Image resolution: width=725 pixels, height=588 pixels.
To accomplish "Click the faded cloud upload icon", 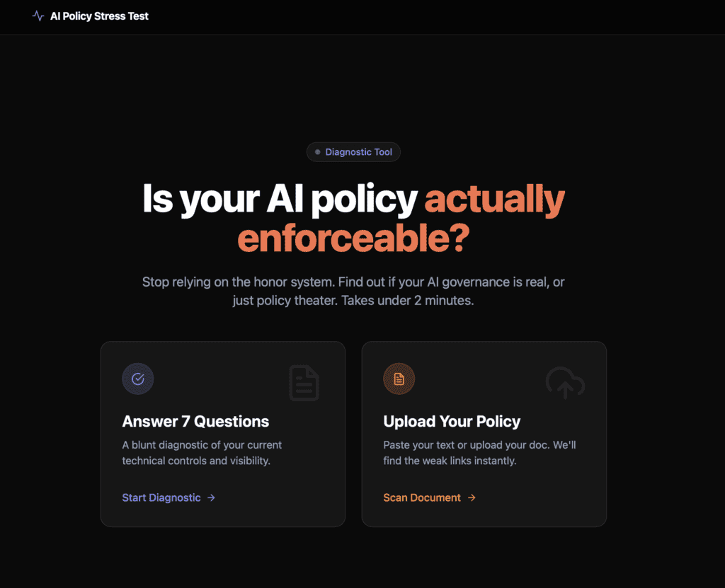I will point(565,383).
